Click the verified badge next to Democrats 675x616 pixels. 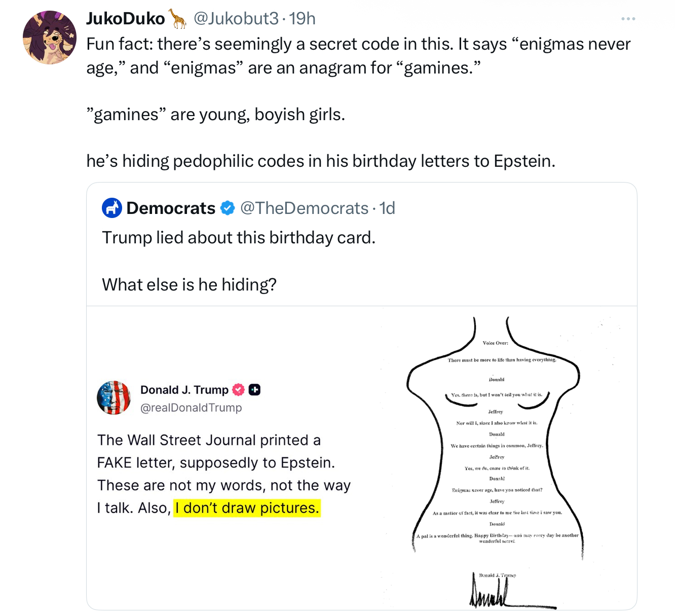point(227,208)
